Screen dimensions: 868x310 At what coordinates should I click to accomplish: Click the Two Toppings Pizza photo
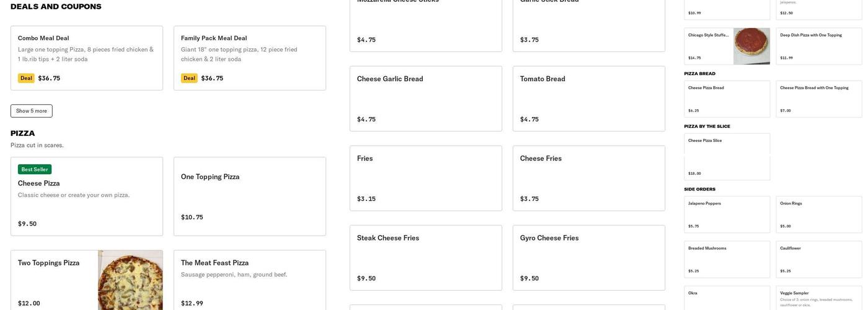(130, 280)
